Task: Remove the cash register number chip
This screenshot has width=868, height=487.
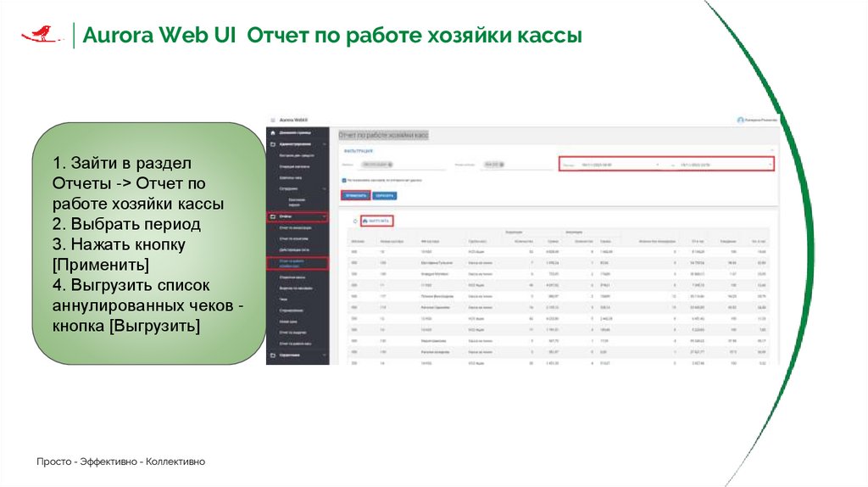Action: coord(502,165)
